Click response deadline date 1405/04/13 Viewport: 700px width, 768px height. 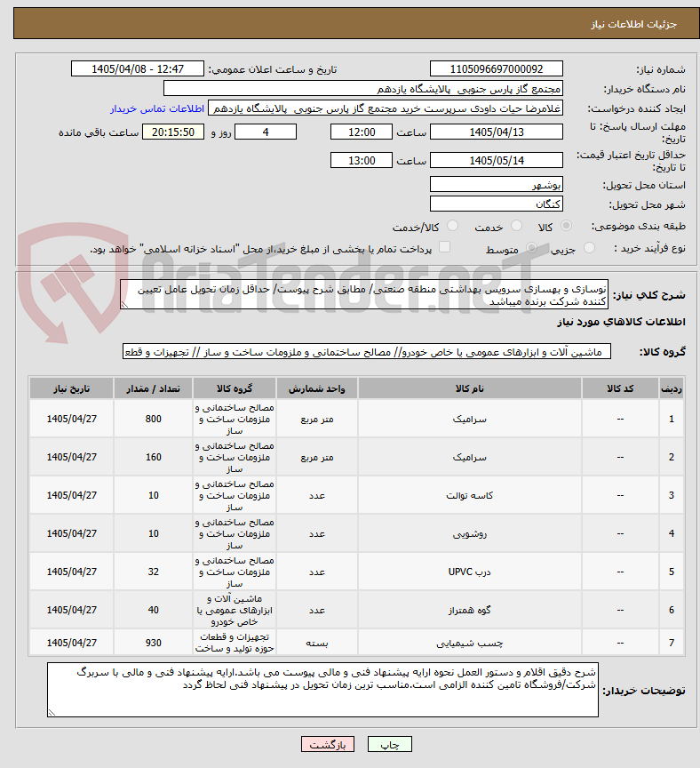(497, 132)
